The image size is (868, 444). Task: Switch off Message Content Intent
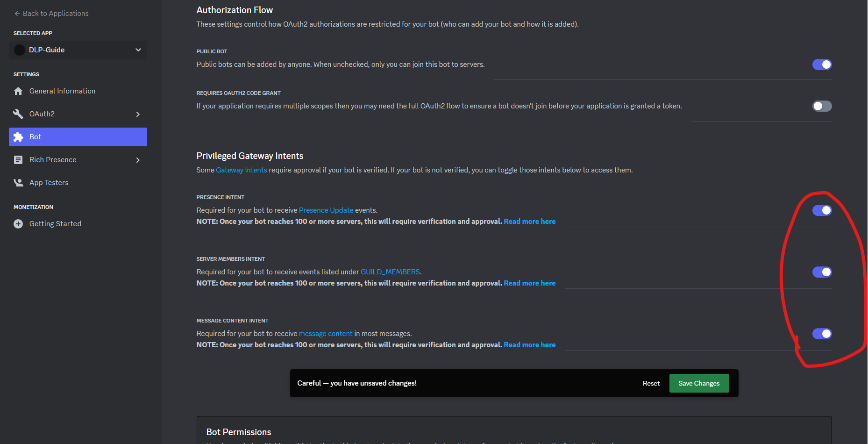pyautogui.click(x=822, y=334)
